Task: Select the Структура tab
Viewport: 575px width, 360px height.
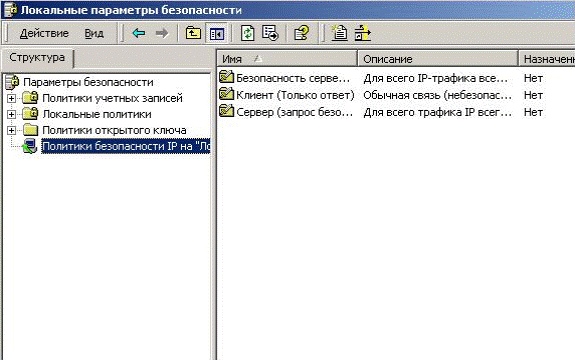Action: tap(37, 58)
